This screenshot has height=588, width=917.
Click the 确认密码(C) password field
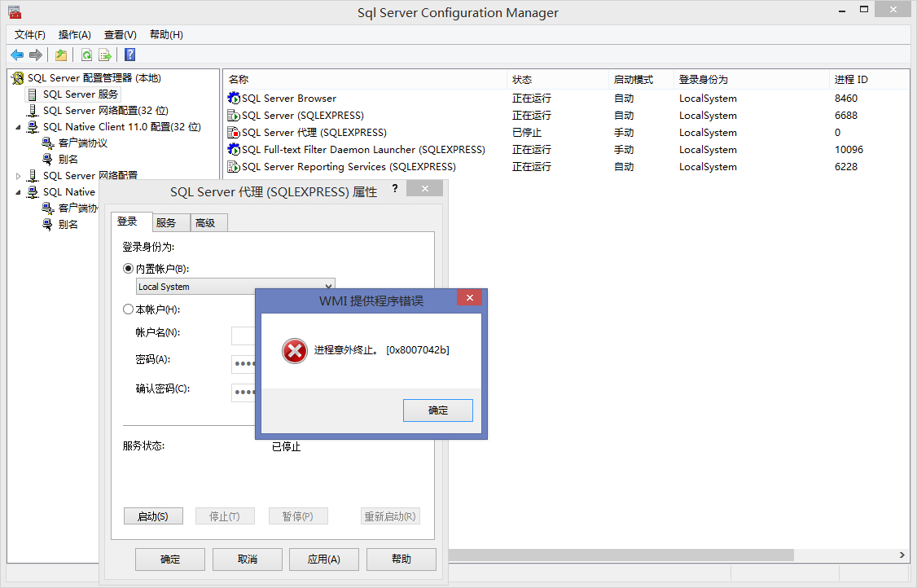244,392
